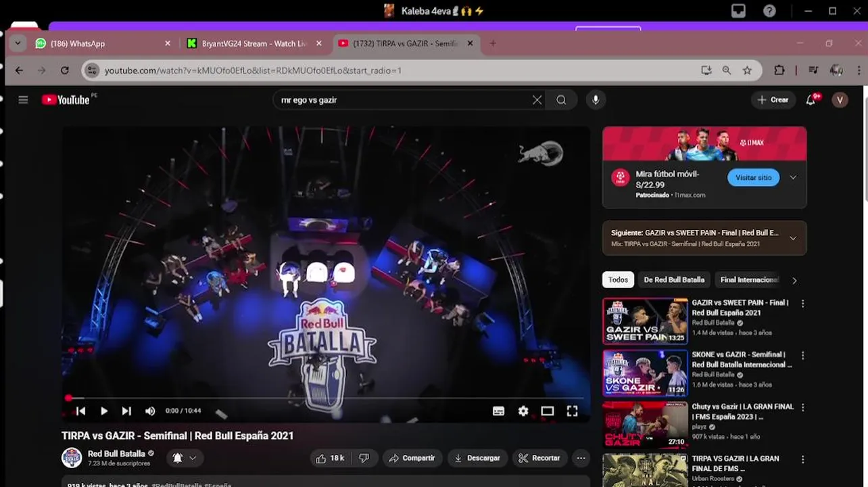Open more actions below the video

click(x=581, y=458)
